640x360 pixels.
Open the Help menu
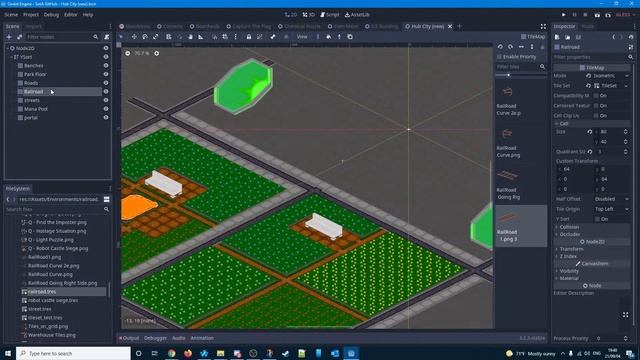pyautogui.click(x=88, y=15)
